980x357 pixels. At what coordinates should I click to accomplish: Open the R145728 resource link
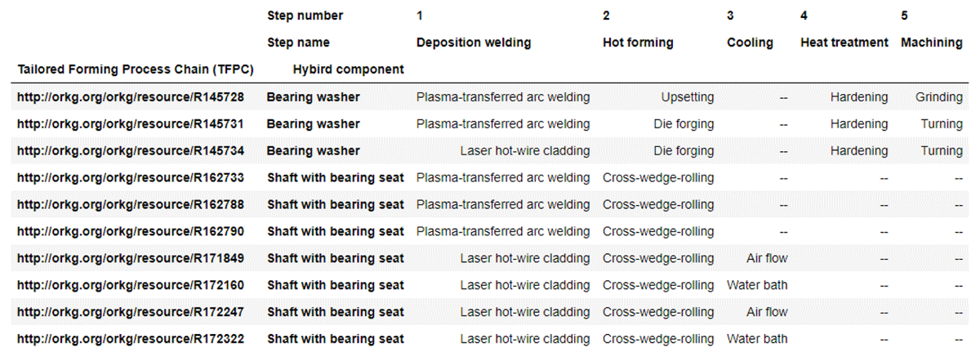[x=131, y=97]
